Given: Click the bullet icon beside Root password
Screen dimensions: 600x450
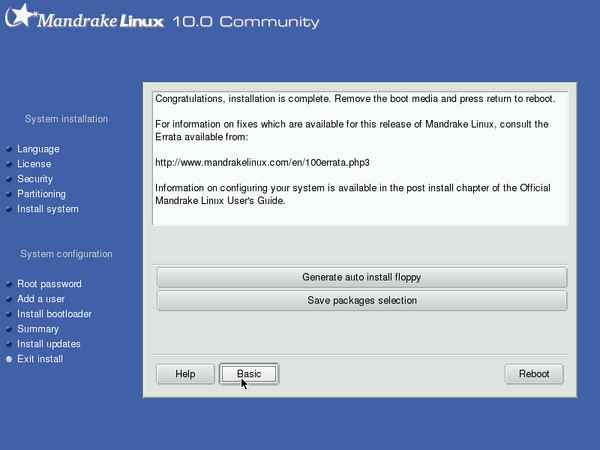Looking at the screenshot, I should click(9, 284).
